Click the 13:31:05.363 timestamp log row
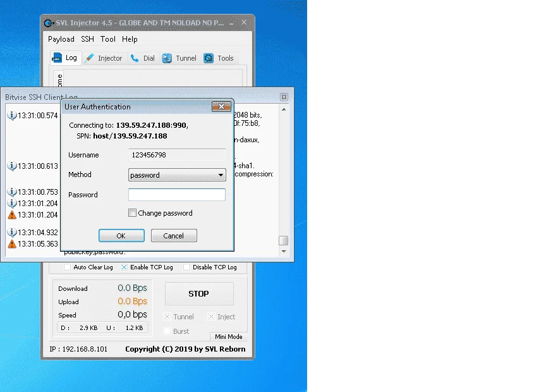This screenshot has width=546, height=392. (38, 244)
